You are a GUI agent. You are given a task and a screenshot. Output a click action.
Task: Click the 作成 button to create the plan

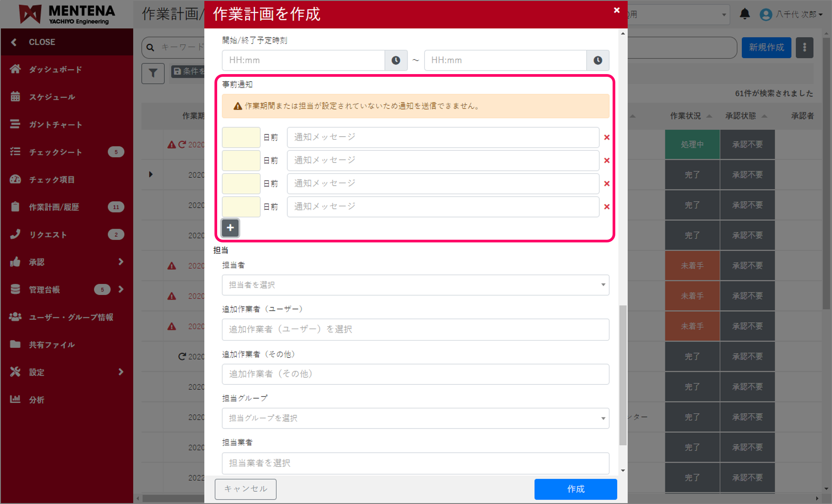(x=576, y=489)
